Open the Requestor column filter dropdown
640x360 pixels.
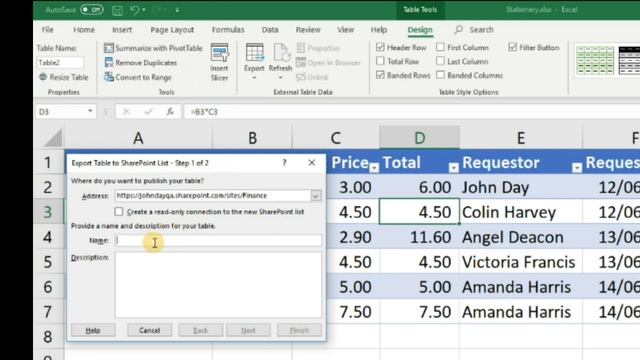pyautogui.click(x=577, y=167)
